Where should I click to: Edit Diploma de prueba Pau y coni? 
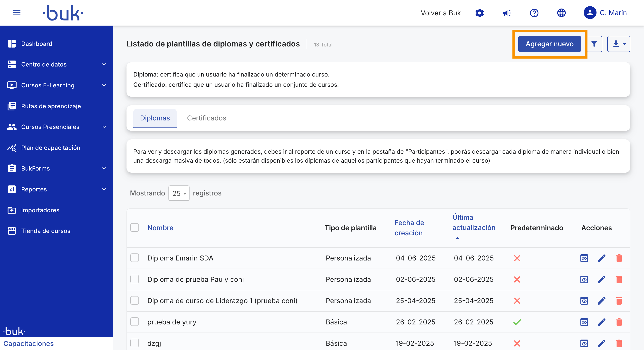coord(601,279)
